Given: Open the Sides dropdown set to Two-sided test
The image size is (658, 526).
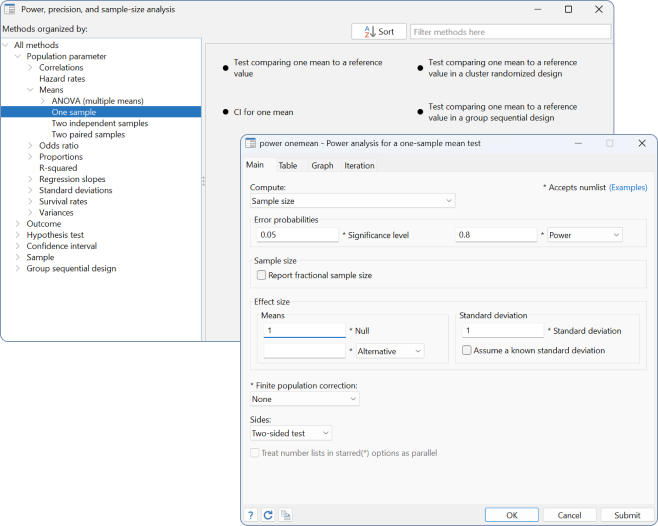Looking at the screenshot, I should (x=291, y=433).
